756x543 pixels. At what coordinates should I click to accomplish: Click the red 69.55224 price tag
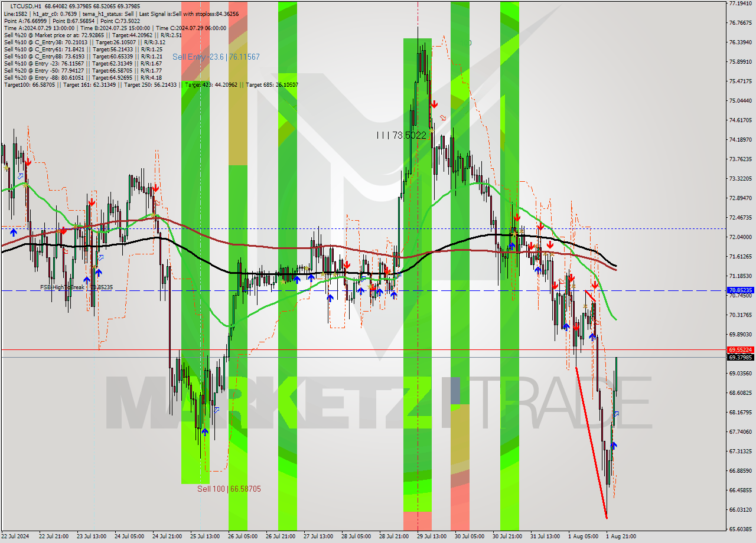[741, 349]
